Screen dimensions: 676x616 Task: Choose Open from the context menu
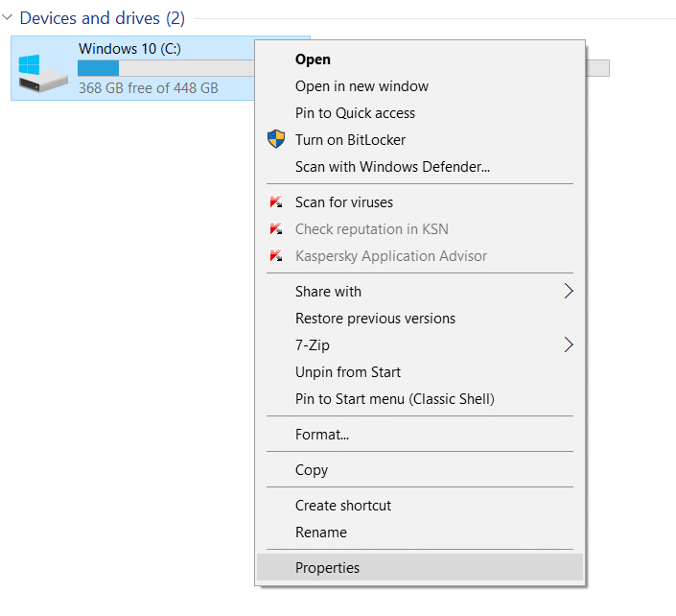click(x=419, y=59)
